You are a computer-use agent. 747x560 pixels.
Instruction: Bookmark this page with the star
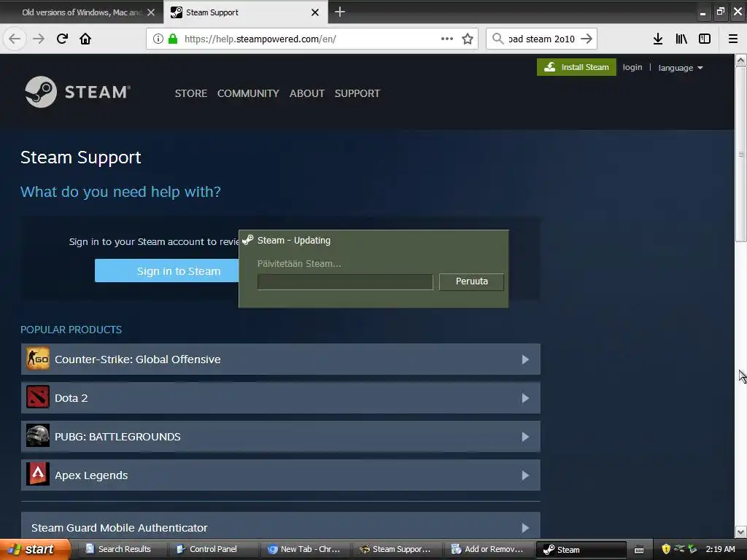468,39
